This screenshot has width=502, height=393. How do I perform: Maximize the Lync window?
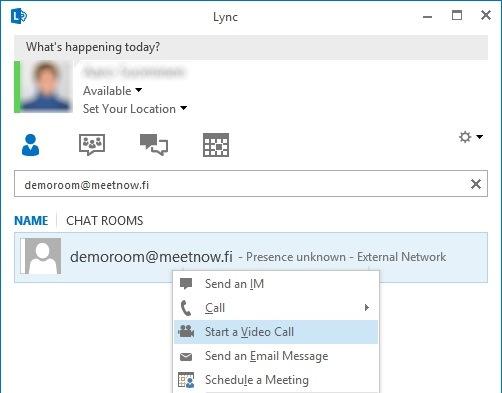click(457, 15)
